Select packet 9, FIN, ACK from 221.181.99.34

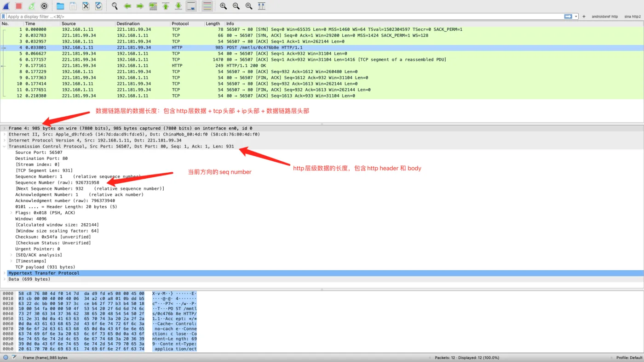point(322,78)
